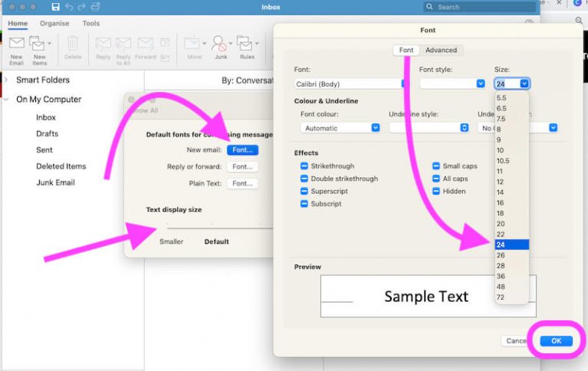Screen dimensions: 588x371
Task: Click the By: Conversation sort header
Action: click(248, 80)
